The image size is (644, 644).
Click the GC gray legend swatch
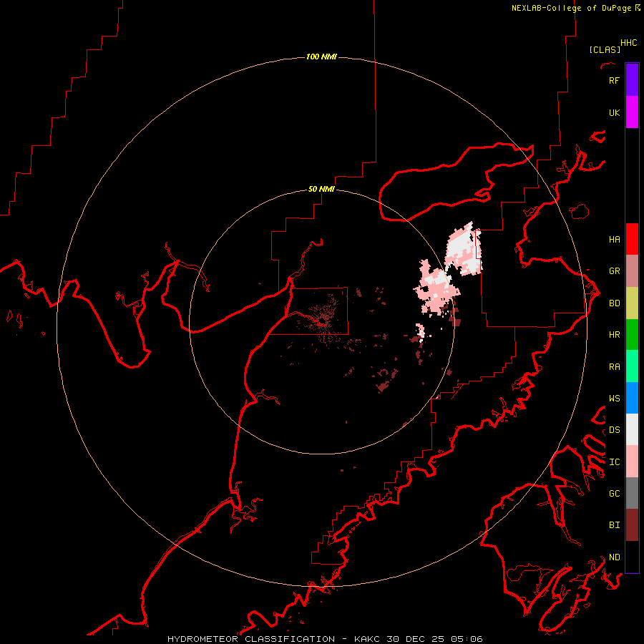(632, 493)
